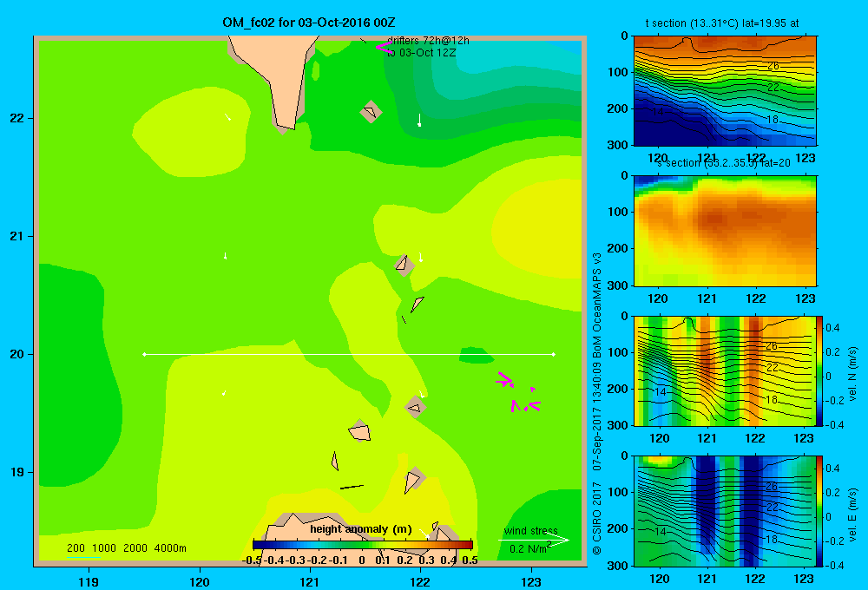This screenshot has height=590, width=868.
Task: Click the "0.4" tick on vel. N colorbar
Action: click(x=832, y=328)
